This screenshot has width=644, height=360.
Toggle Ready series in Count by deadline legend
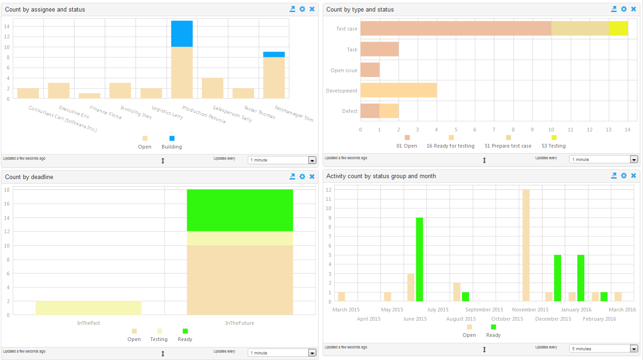(185, 335)
